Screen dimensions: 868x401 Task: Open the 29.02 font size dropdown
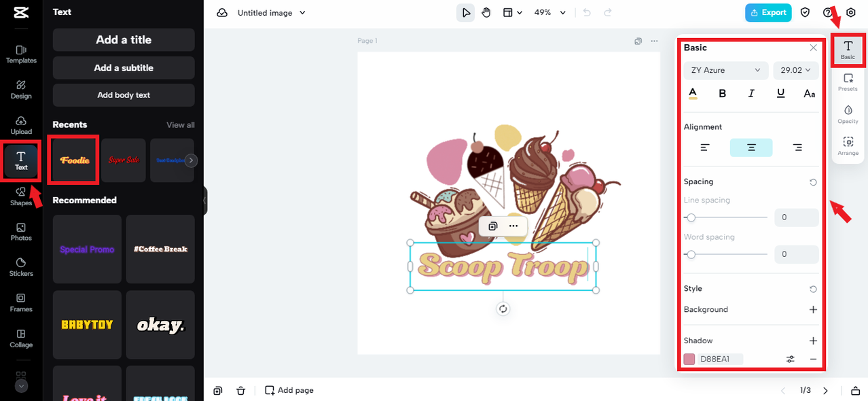(796, 70)
